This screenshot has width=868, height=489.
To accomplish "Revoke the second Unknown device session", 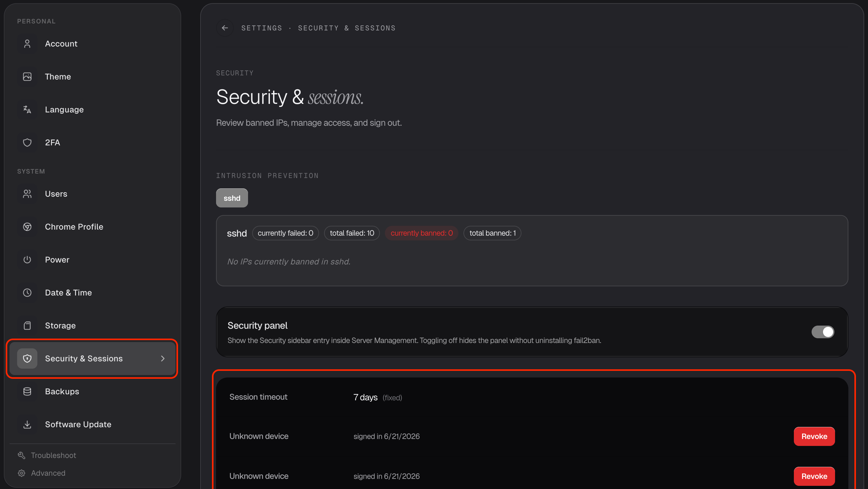I will (x=814, y=476).
